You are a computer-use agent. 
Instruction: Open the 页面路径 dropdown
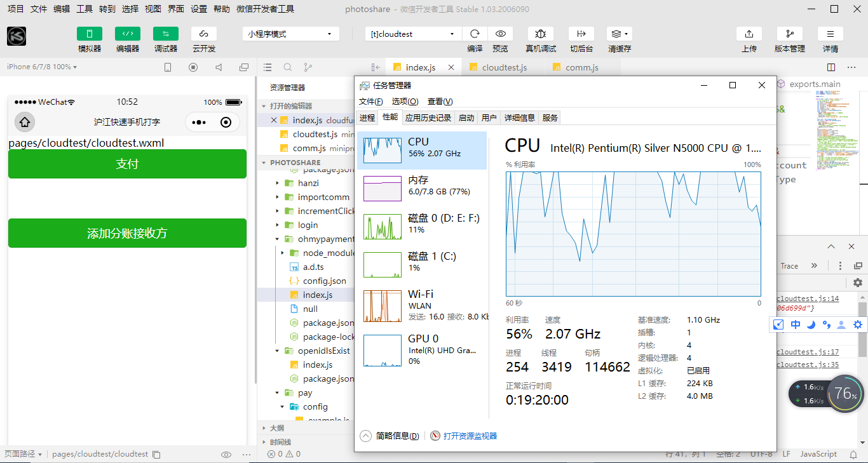click(24, 454)
